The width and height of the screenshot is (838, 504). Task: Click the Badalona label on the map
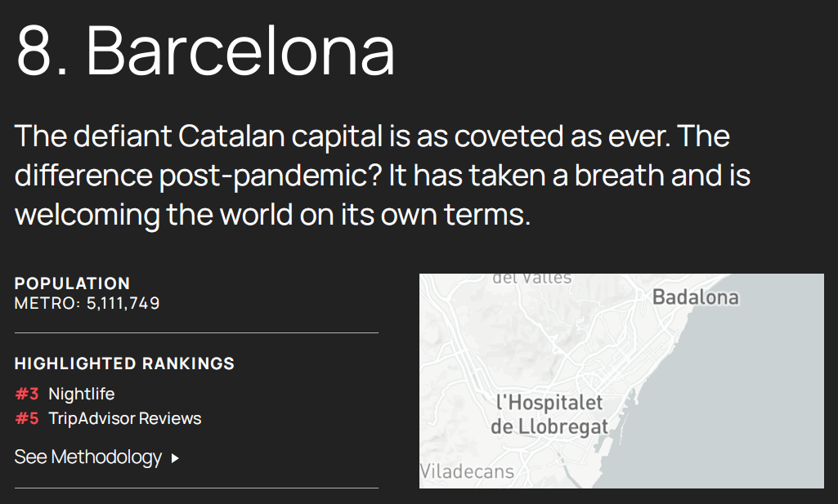696,297
